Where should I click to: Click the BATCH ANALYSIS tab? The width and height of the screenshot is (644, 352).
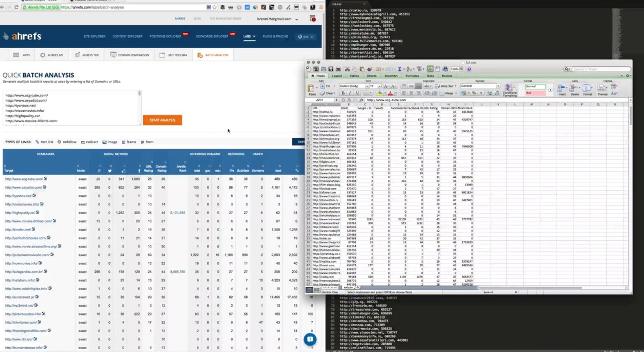[213, 55]
